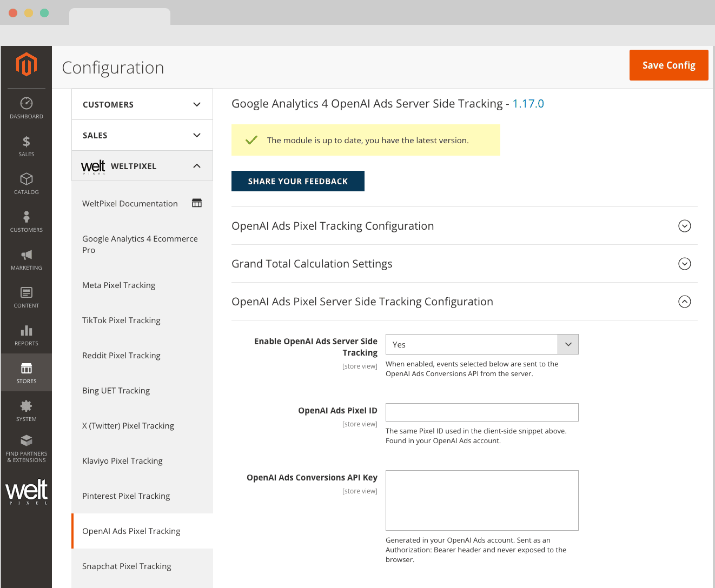Click the Configuration page title
Screen dimensions: 715x588
(113, 68)
